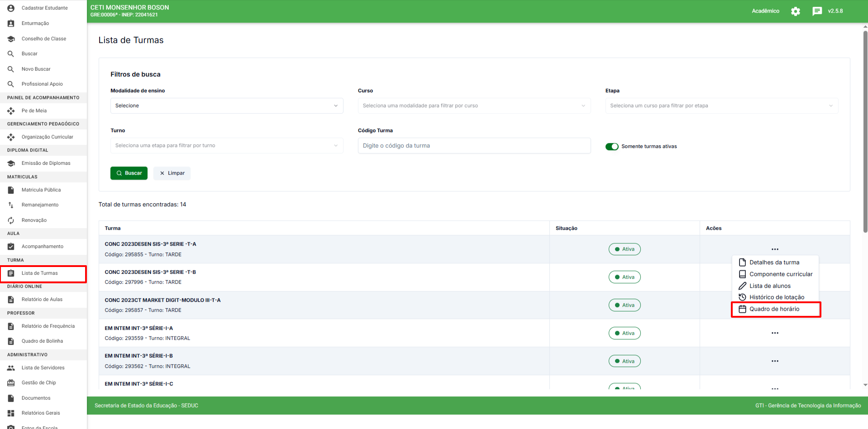
Task: Open the Modalidade de ensino dropdown
Action: [226, 106]
